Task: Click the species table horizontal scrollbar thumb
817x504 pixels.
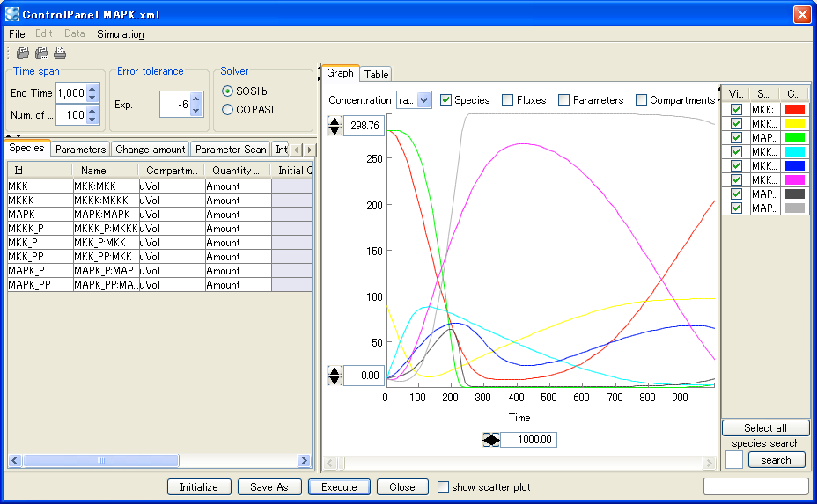Action: [x=101, y=460]
